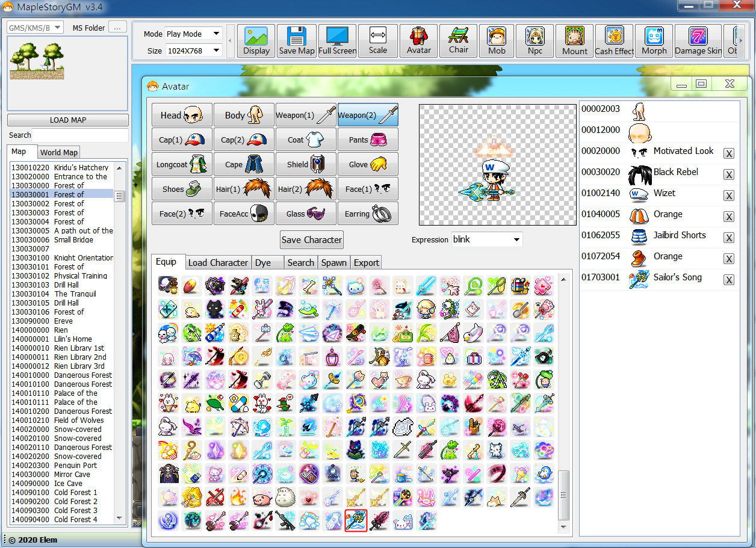Viewport: 756px width, 548px height.
Task: Open the Export tab
Action: pyautogui.click(x=366, y=263)
